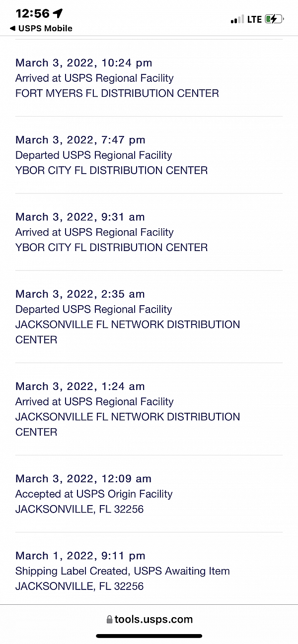Select the FORT MYERS FL DISTRIBUTION CENTER text
Image resolution: width=298 pixels, height=644 pixels.
(x=117, y=93)
